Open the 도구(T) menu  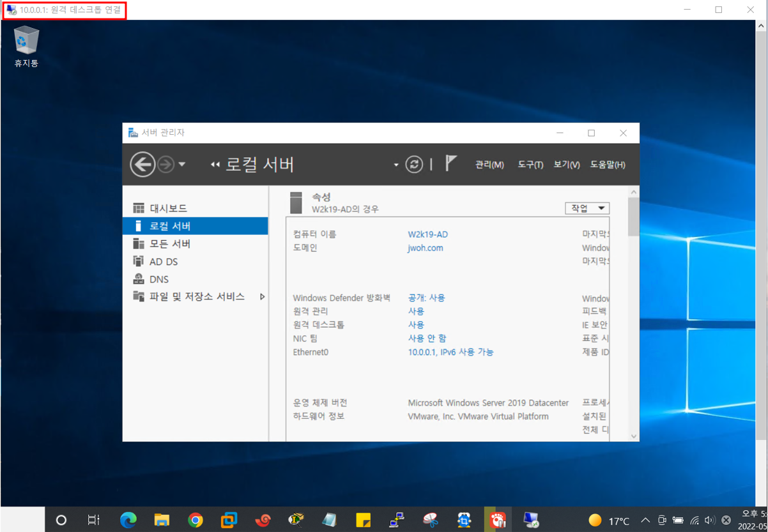tap(530, 165)
